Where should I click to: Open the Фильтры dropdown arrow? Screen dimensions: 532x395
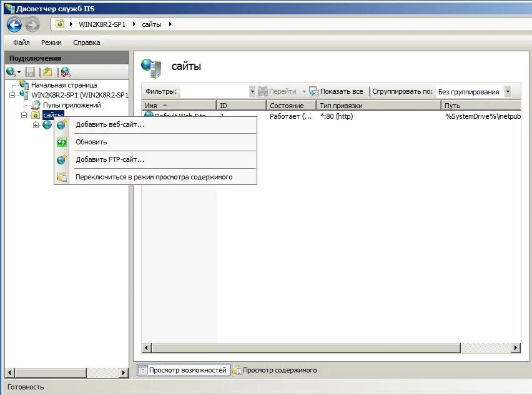click(252, 91)
